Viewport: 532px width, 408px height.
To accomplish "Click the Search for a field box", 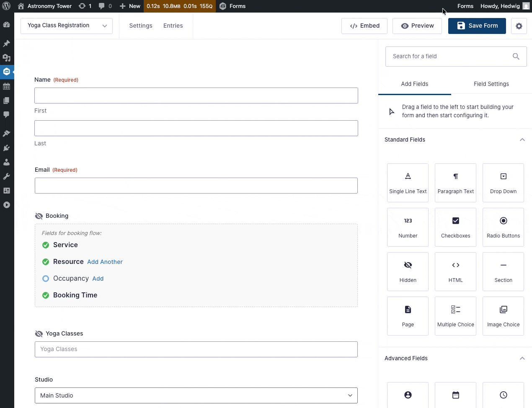I will coord(450,57).
